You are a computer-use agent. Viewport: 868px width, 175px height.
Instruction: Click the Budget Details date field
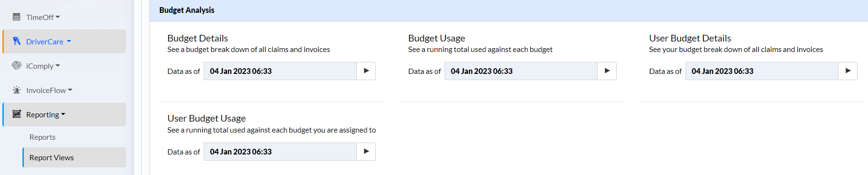tap(280, 71)
